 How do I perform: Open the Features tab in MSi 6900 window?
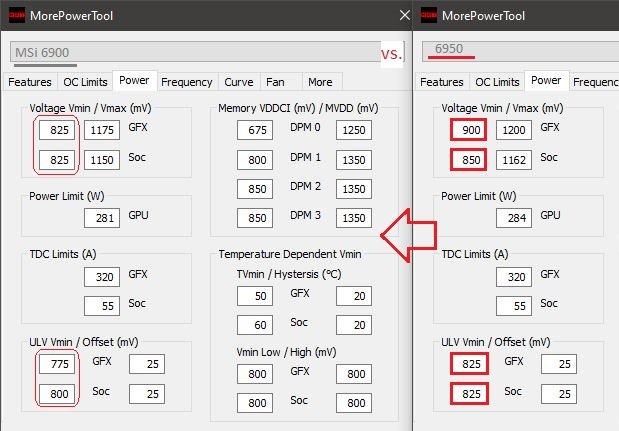30,82
